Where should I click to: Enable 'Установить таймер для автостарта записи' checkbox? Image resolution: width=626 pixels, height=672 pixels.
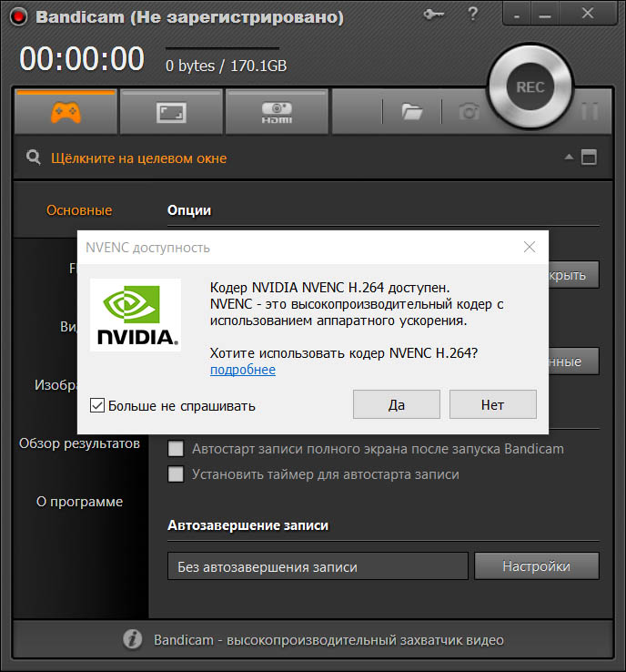coord(176,474)
